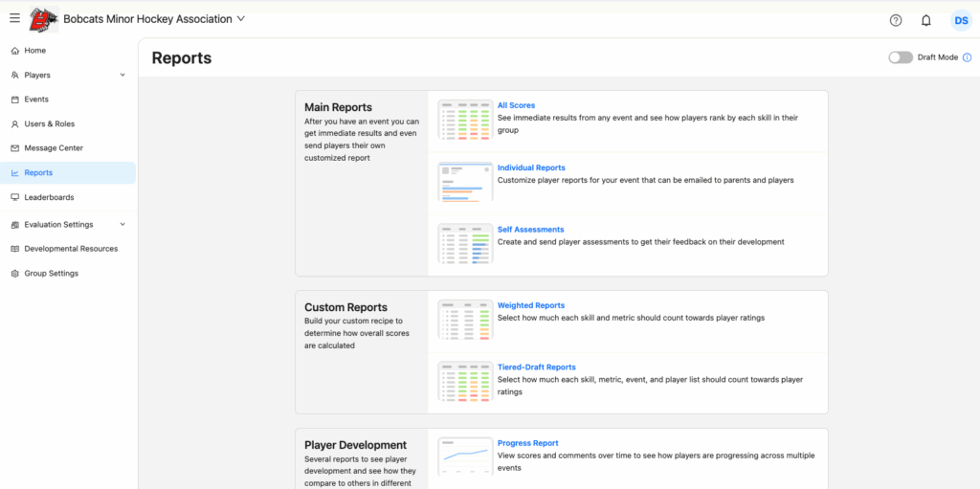Open the notifications bell icon
This screenshot has height=489, width=980.
[925, 20]
